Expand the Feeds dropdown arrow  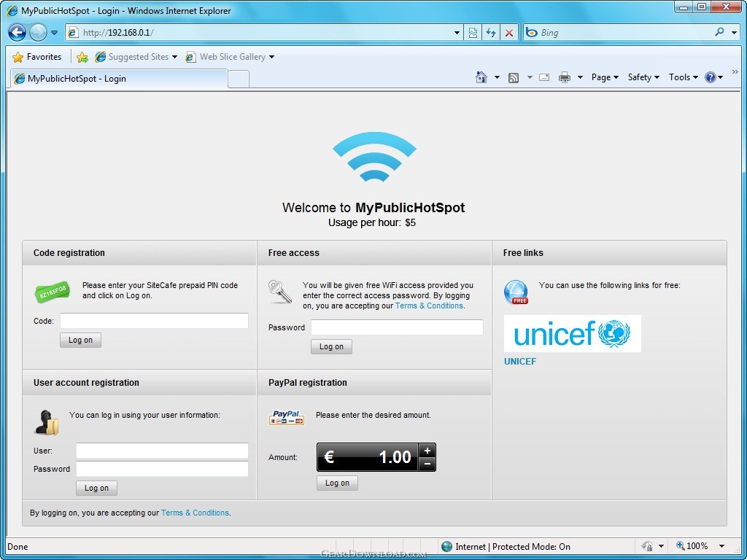click(530, 77)
